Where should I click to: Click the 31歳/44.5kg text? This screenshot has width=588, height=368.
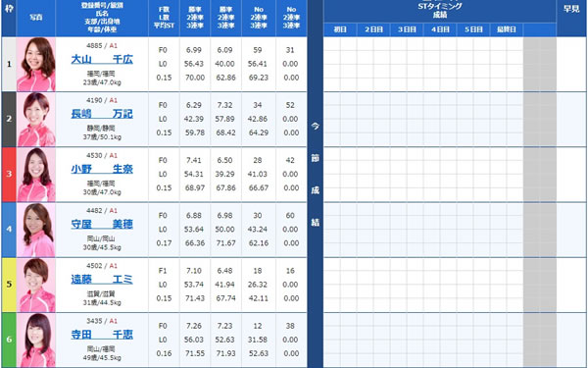[102, 302]
